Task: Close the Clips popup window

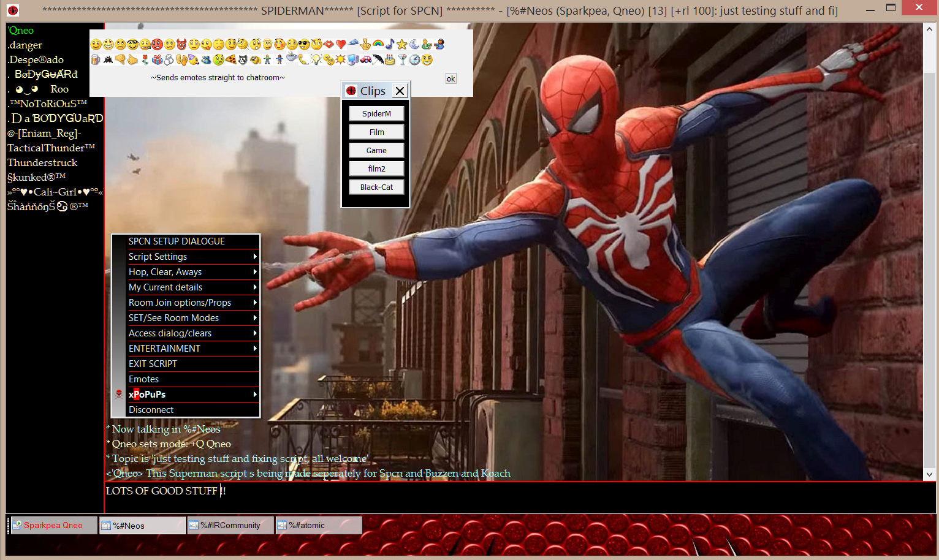Action: click(400, 91)
